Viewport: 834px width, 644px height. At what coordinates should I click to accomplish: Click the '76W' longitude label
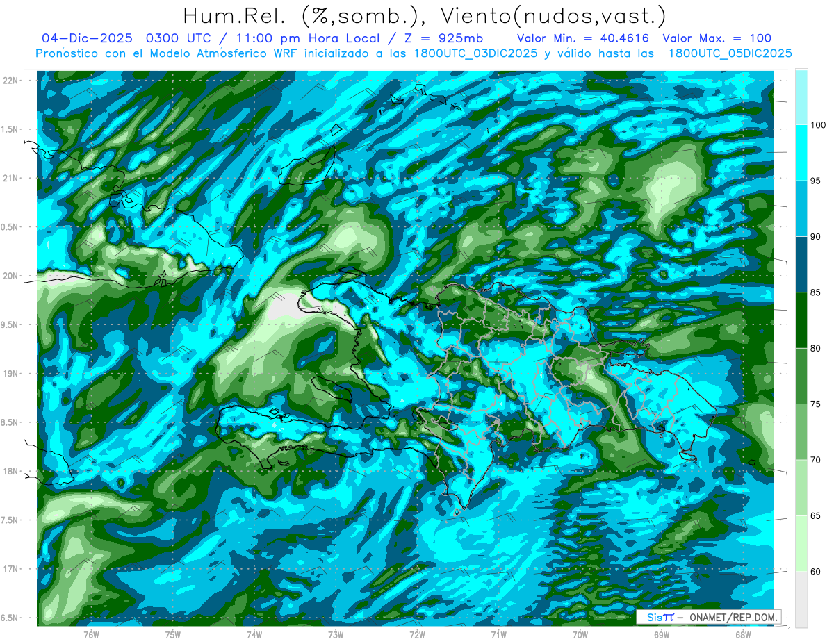(91, 635)
